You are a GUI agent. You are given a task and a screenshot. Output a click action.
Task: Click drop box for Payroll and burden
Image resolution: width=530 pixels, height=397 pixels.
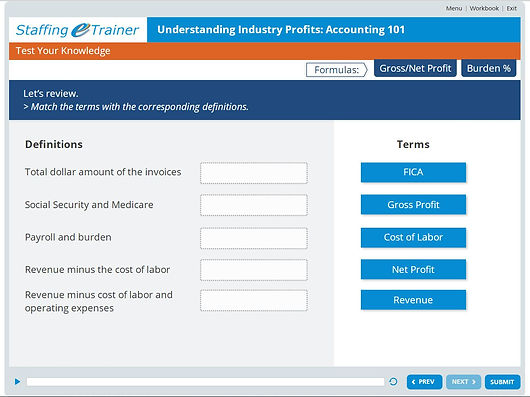pyautogui.click(x=254, y=238)
